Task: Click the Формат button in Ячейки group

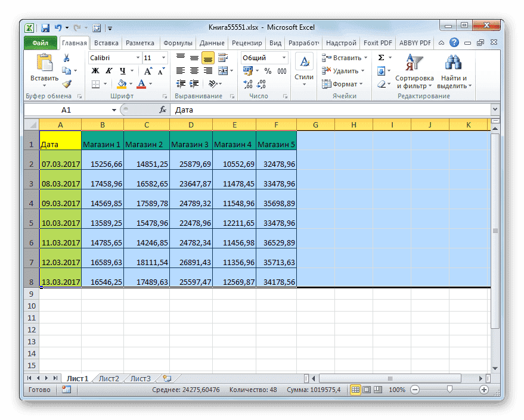Action: 342,84
